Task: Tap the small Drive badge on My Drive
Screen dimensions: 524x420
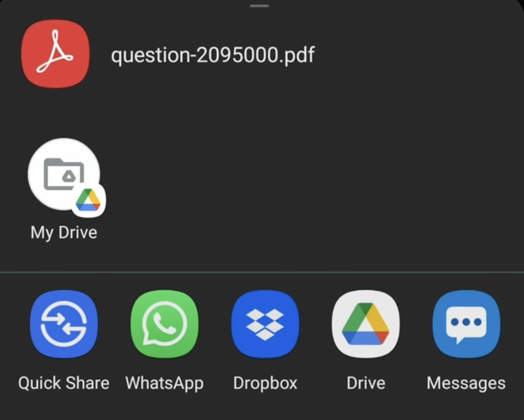Action: pyautogui.click(x=88, y=200)
